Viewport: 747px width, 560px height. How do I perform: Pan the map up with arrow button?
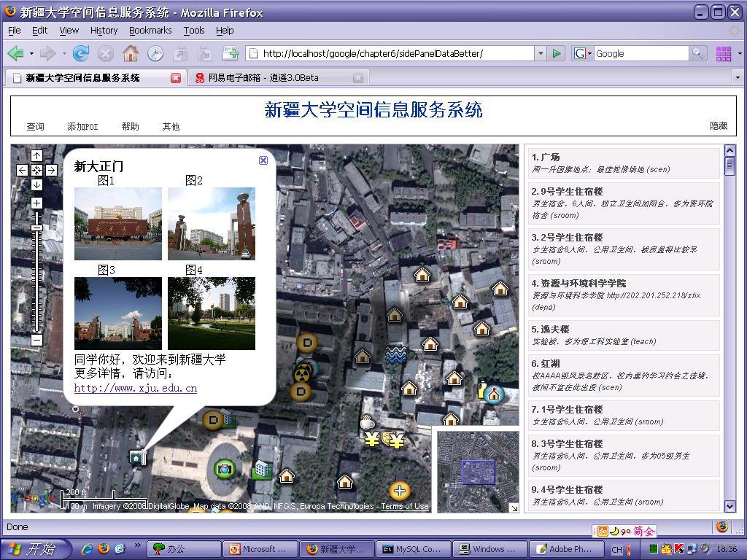(x=36, y=156)
